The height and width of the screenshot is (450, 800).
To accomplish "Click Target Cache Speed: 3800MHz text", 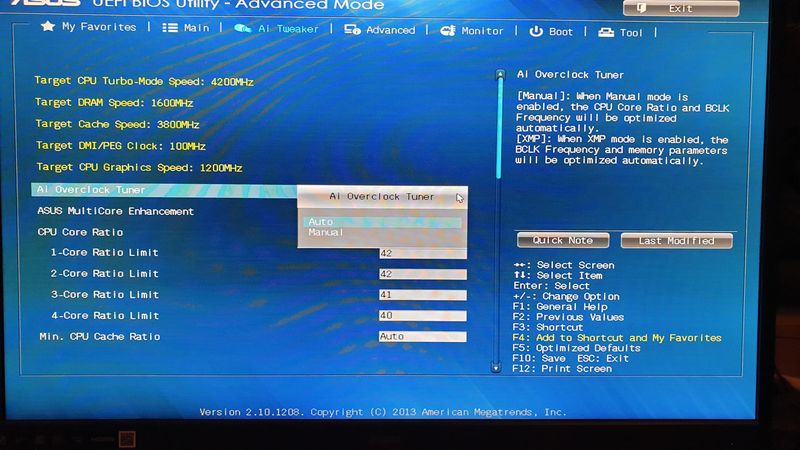I will point(117,124).
